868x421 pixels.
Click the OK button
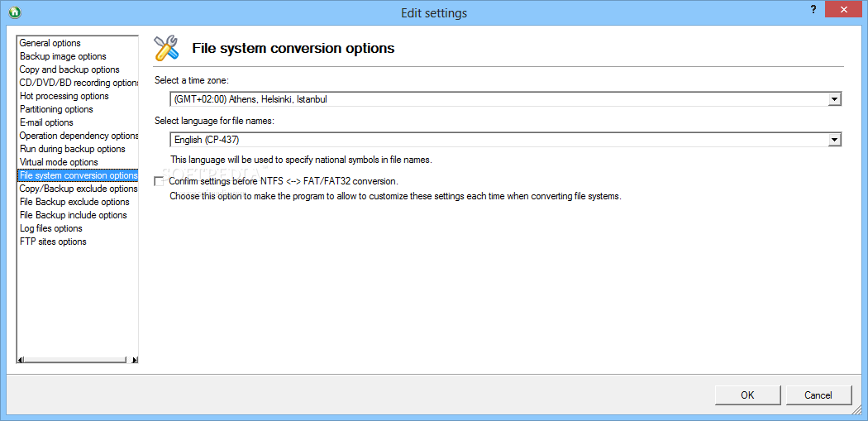(747, 395)
